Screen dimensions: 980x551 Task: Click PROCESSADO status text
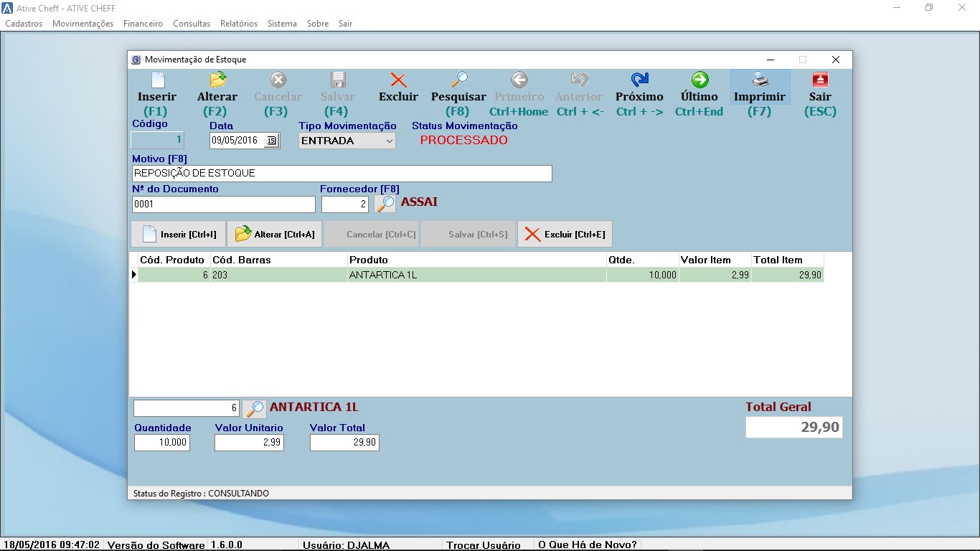(463, 141)
